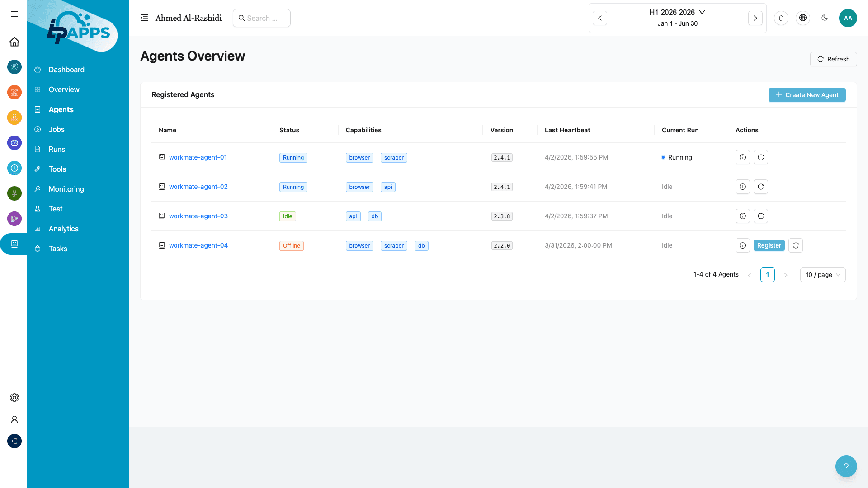Open the 10 / page size dropdown
This screenshot has height=488, width=868.
822,275
